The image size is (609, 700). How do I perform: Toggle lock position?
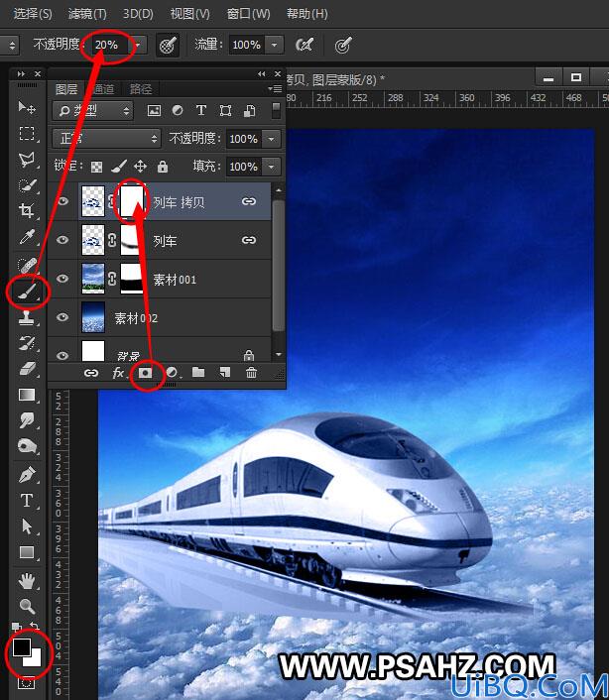140,167
